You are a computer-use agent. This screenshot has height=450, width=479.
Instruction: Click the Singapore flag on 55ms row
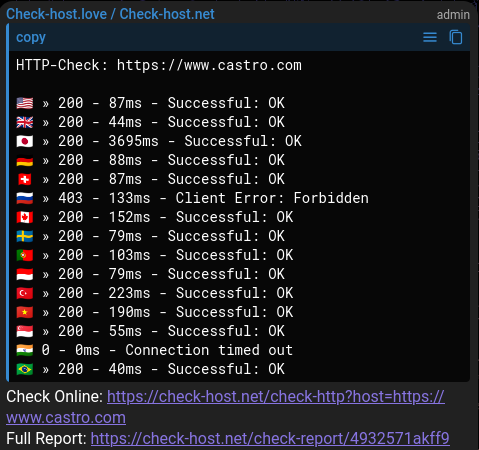click(25, 331)
